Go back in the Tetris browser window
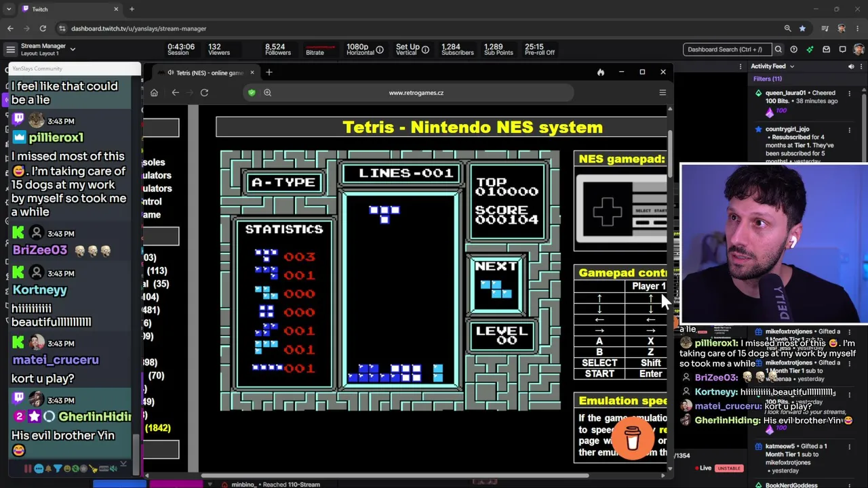This screenshot has width=868, height=488. click(176, 93)
